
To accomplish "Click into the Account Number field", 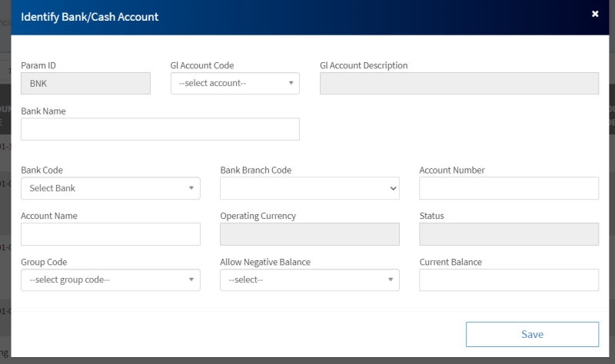I will coord(508,188).
